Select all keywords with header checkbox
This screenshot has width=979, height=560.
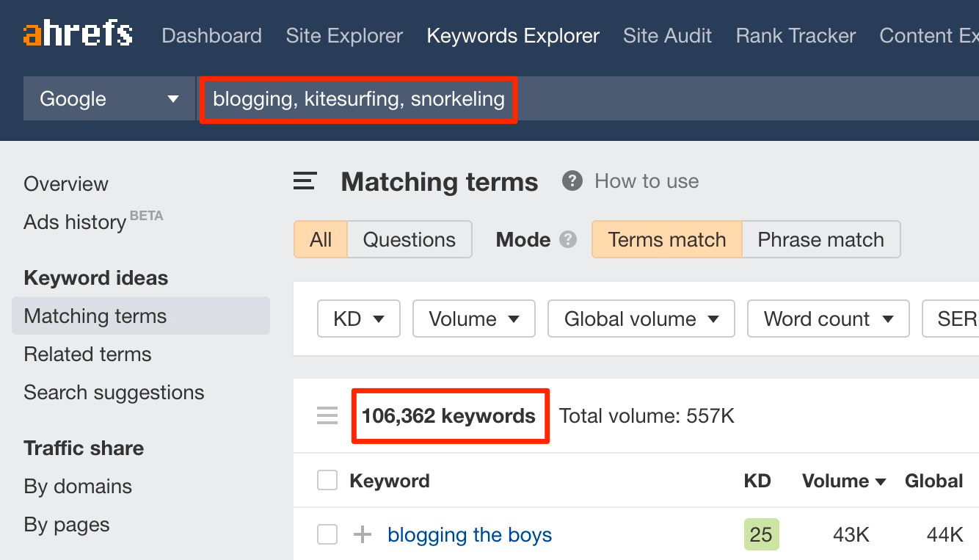(x=327, y=481)
